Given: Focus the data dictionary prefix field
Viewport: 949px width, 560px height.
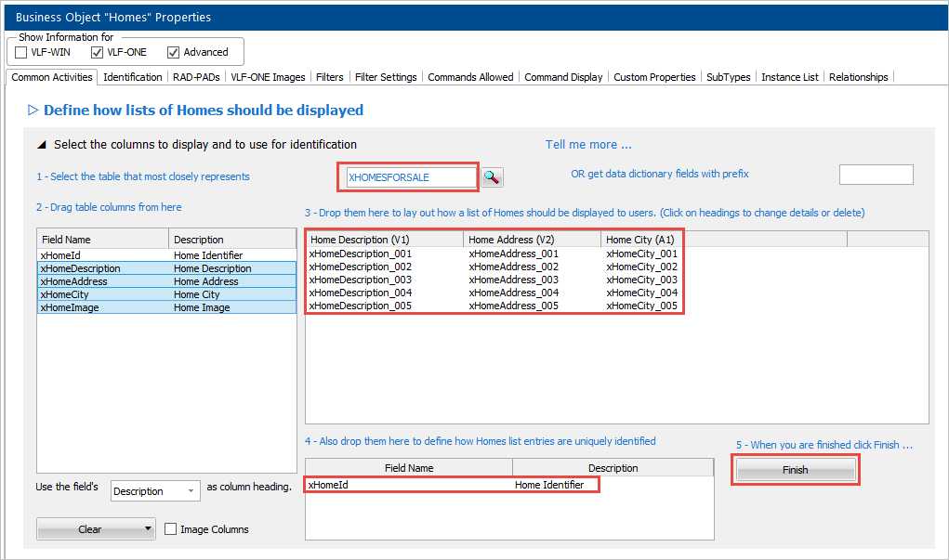Looking at the screenshot, I should click(876, 175).
